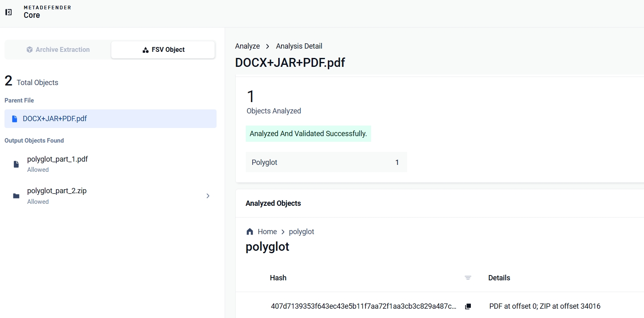This screenshot has width=644, height=318.
Task: Expand polyglot_part_2.zip with the chevron
Action: coord(208,196)
